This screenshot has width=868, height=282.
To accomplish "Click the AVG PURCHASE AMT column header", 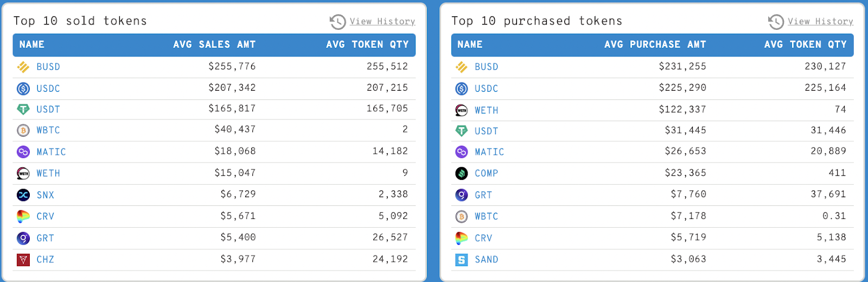I will pyautogui.click(x=655, y=45).
